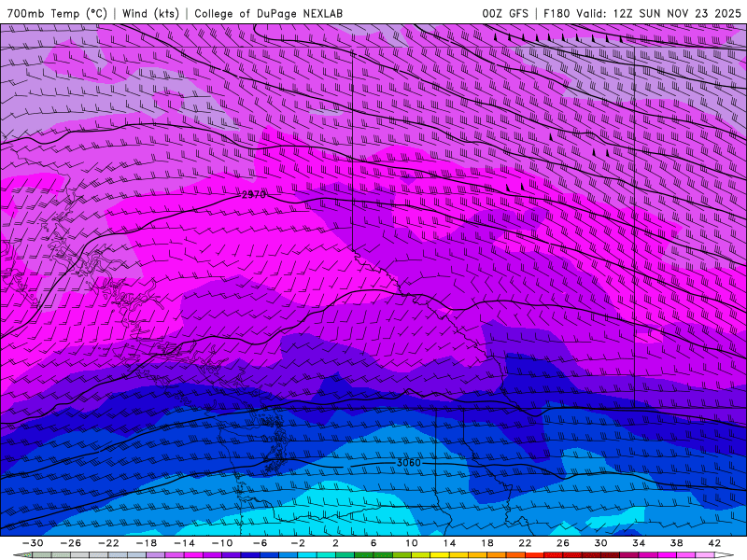Click the -22 value on the color scale
The width and height of the screenshot is (747, 560).
[x=108, y=543]
